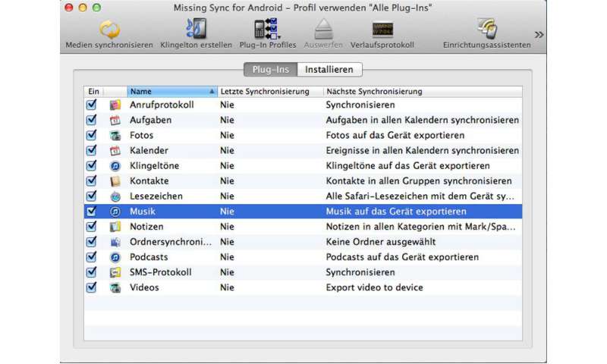Image resolution: width=607 pixels, height=364 pixels.
Task: Click the SMS-Protokoll plug-in icon
Action: point(115,272)
